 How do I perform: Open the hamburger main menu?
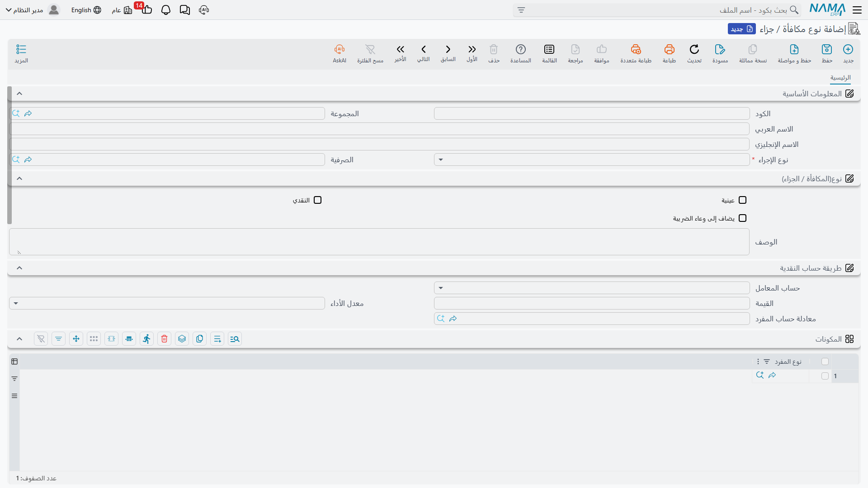click(x=857, y=10)
